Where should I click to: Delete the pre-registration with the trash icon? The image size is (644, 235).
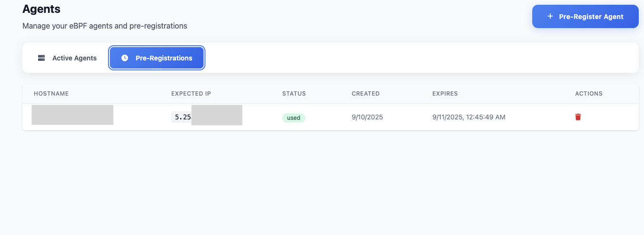[578, 117]
